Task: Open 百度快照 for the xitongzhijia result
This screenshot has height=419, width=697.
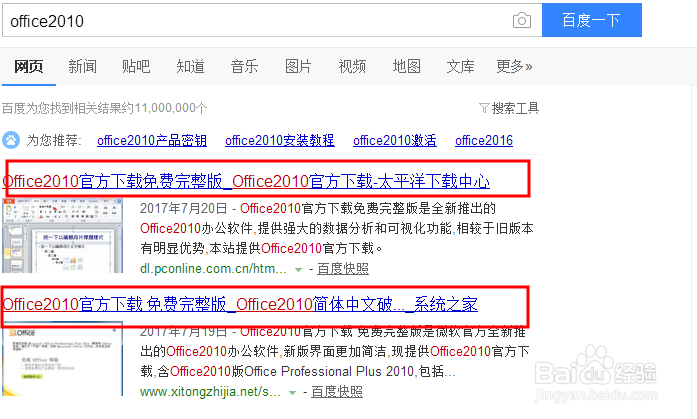Action: click(x=337, y=392)
